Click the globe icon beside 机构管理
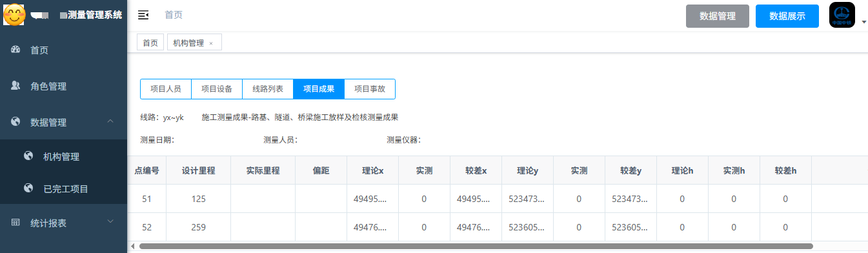The height and width of the screenshot is (253, 868). (28, 156)
